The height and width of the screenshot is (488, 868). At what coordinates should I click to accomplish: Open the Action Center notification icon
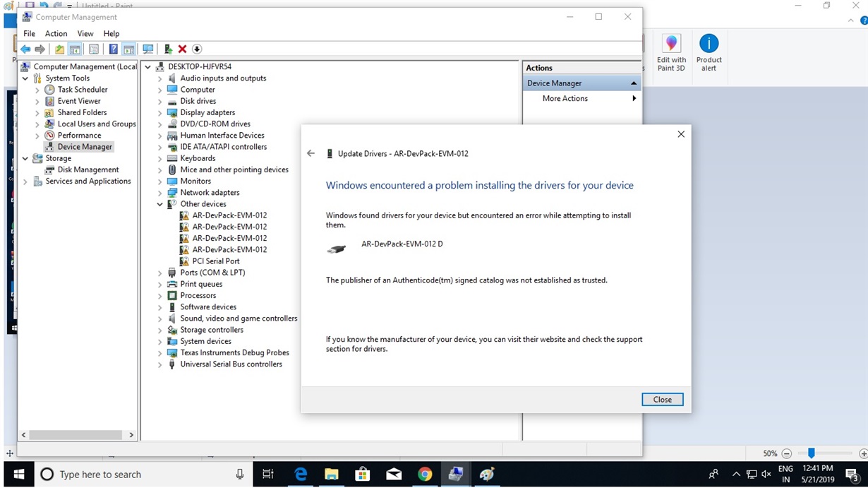click(852, 475)
